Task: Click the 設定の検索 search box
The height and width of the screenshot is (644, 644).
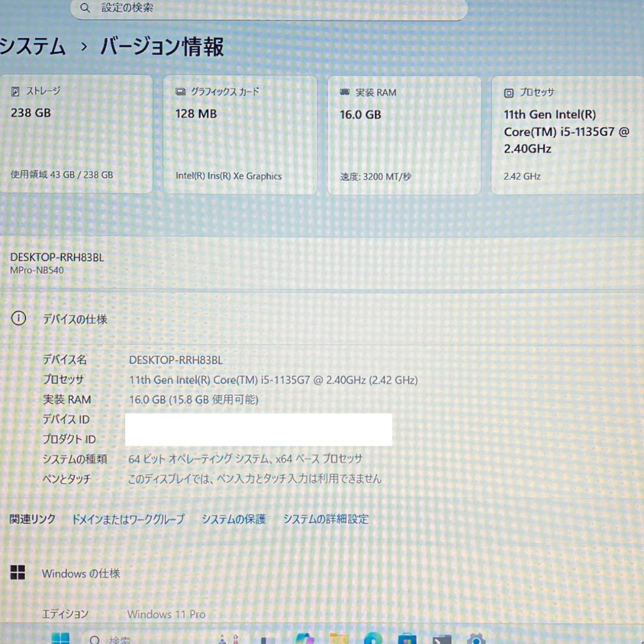Action: coord(269,8)
